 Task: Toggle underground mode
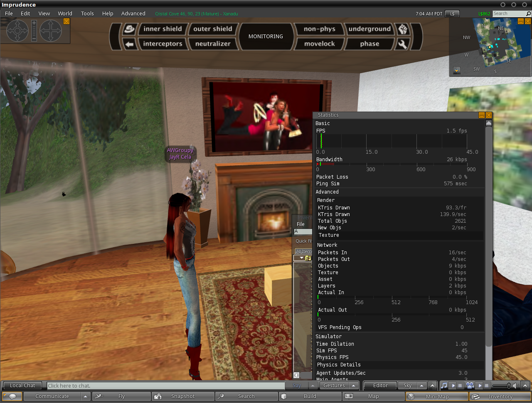coord(369,29)
